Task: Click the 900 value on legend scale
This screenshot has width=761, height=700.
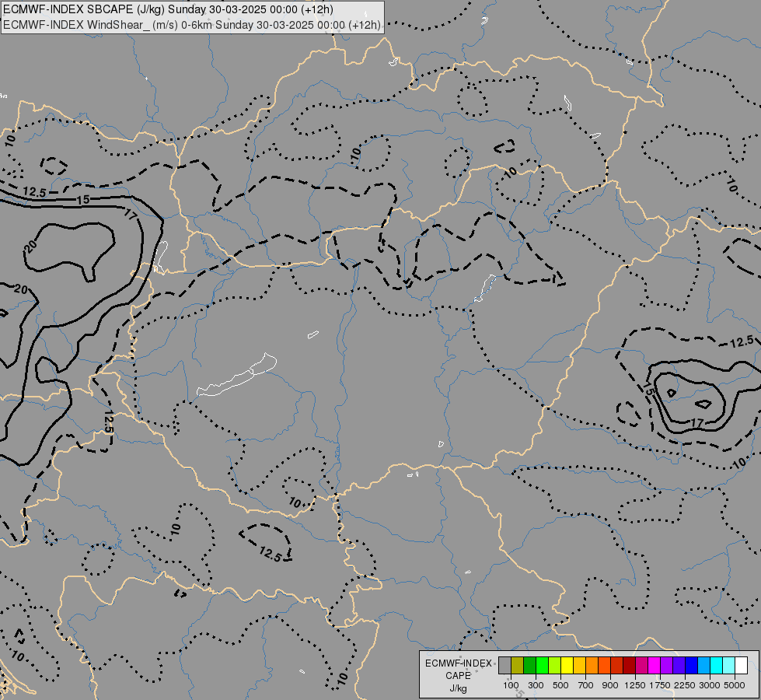Action: [610, 685]
